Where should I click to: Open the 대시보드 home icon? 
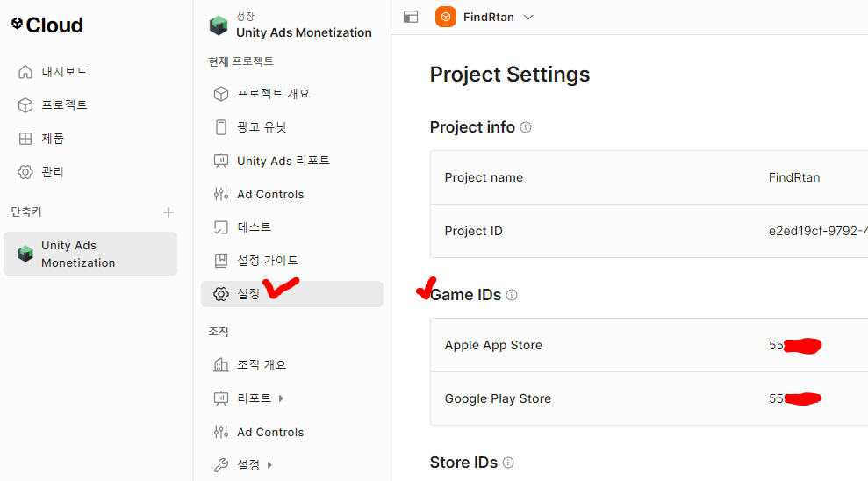tap(25, 72)
